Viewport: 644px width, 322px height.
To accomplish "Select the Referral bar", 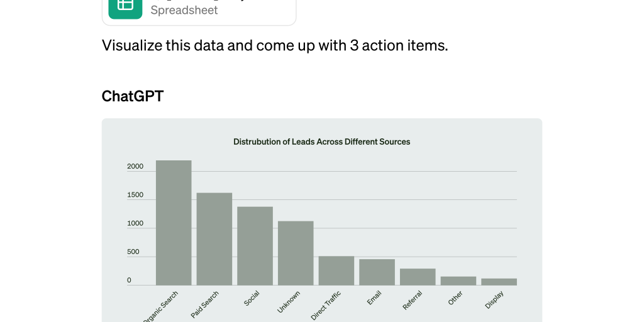I will (x=418, y=277).
